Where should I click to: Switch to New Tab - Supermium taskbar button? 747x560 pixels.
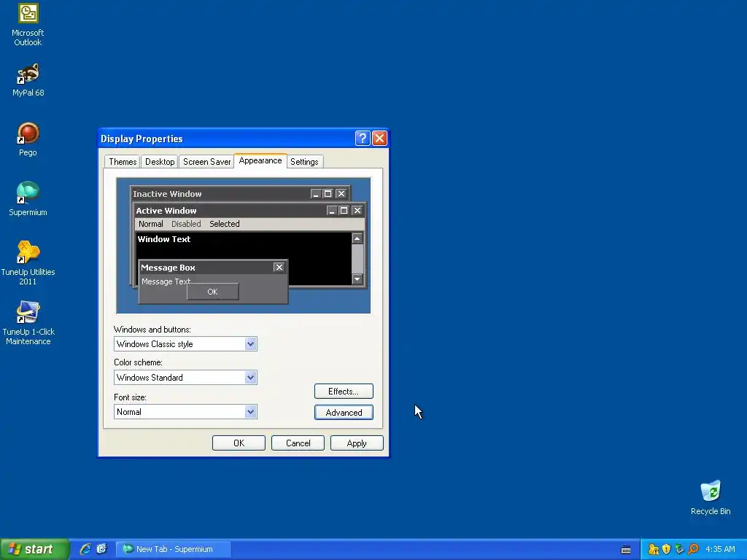(x=174, y=549)
